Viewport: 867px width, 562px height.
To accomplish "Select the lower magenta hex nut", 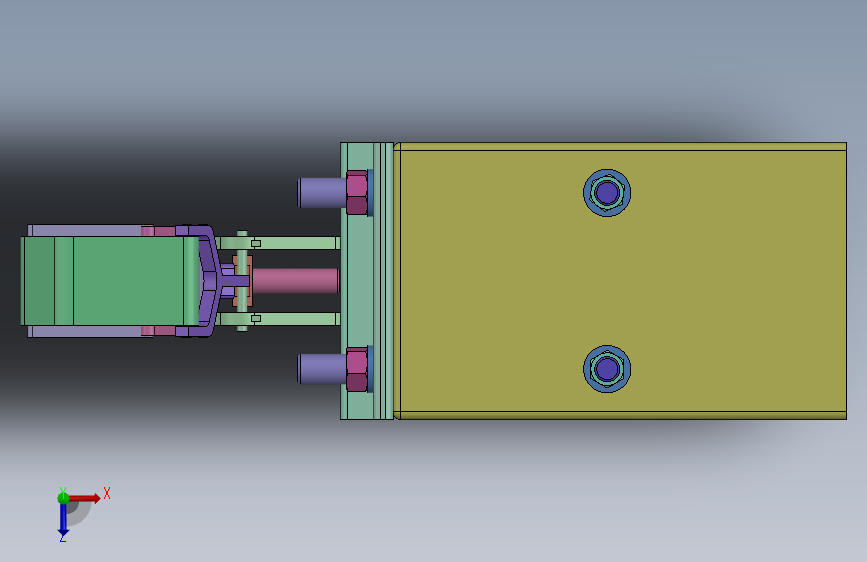I will [357, 370].
